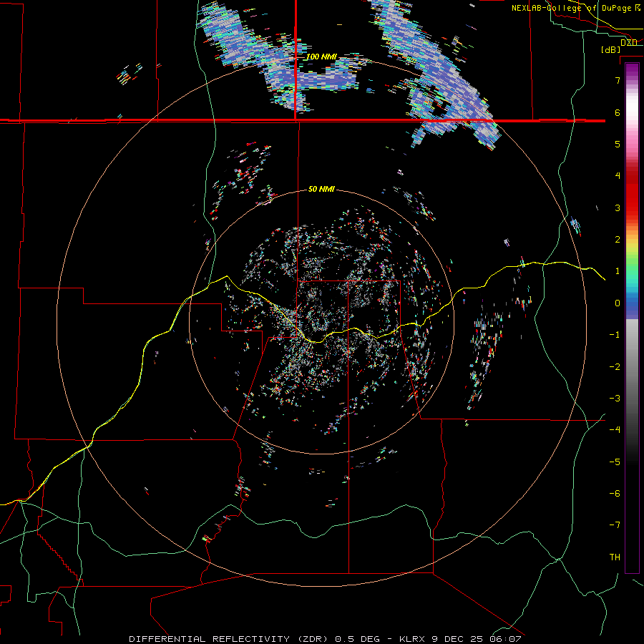Click the -6 value on the legend
Viewport: 644px width, 644px height.
[x=615, y=493]
